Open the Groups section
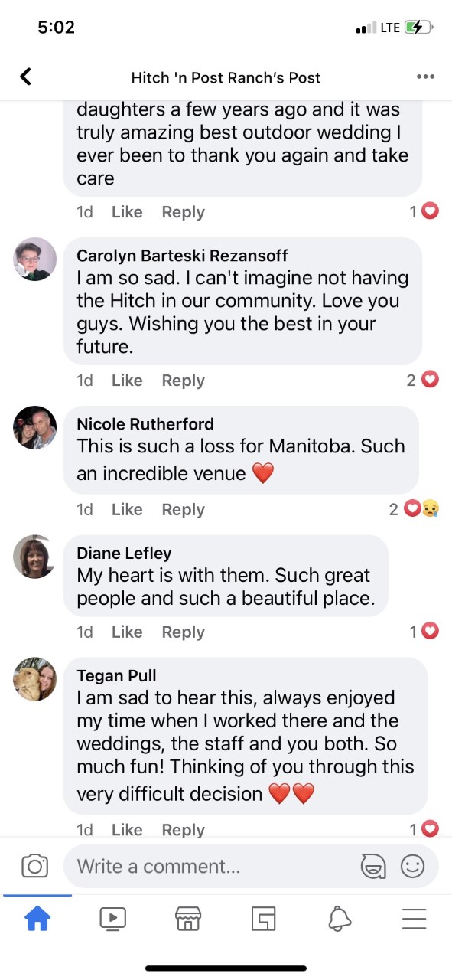The width and height of the screenshot is (452, 980). click(x=263, y=917)
